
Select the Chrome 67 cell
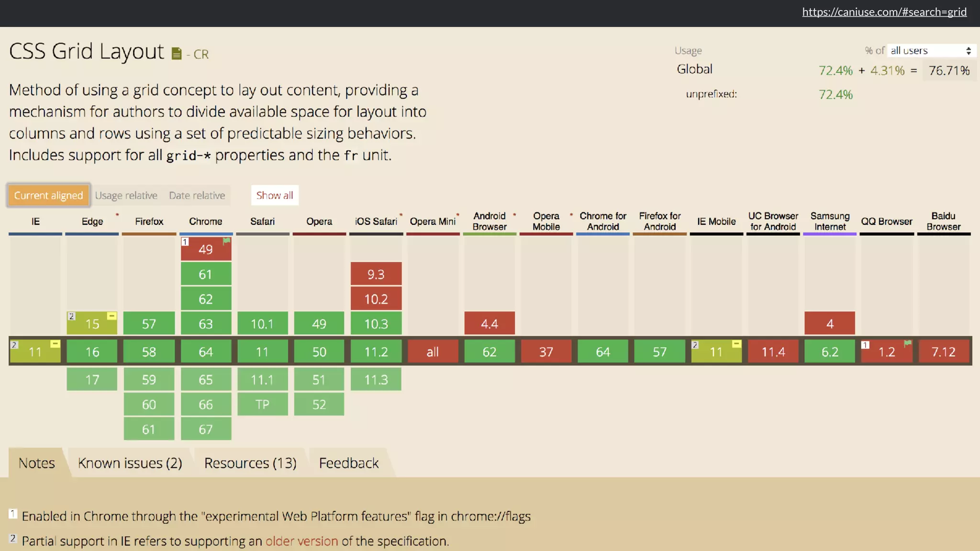coord(206,429)
